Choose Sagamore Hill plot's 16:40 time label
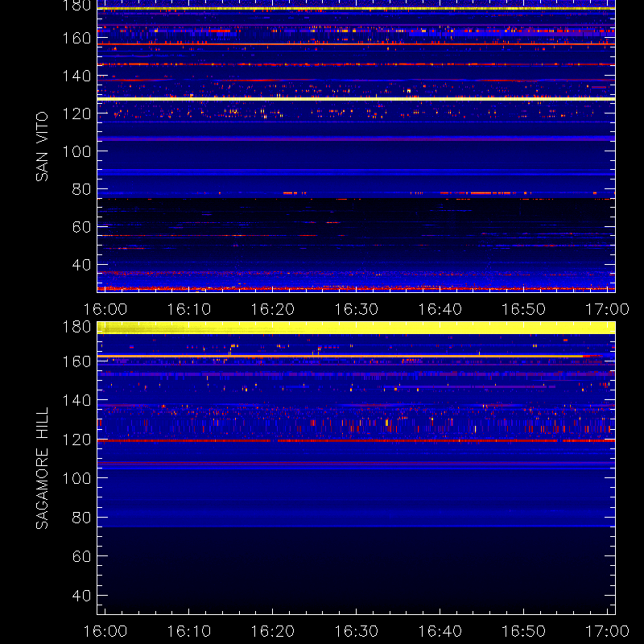Screen dimensions: 644x644 point(440,631)
